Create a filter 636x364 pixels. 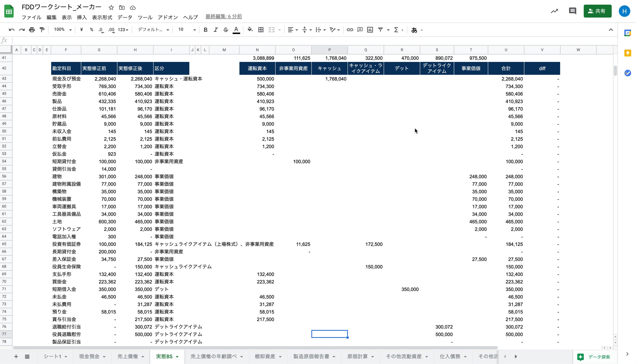pos(380,30)
